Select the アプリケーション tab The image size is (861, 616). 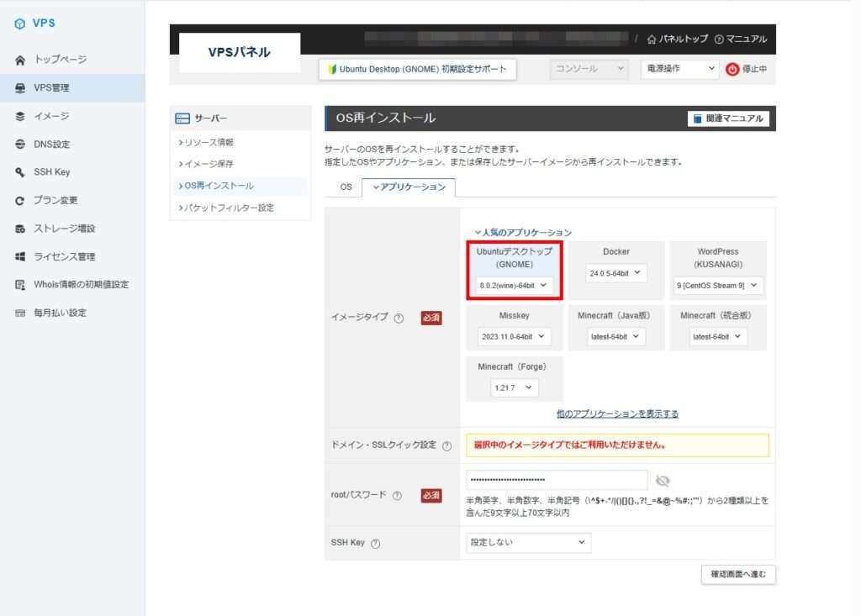(x=409, y=187)
